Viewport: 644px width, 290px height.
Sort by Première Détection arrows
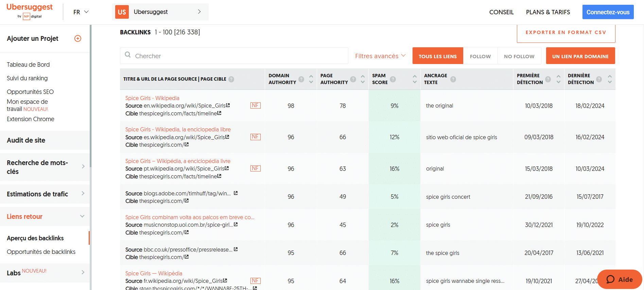[558, 79]
